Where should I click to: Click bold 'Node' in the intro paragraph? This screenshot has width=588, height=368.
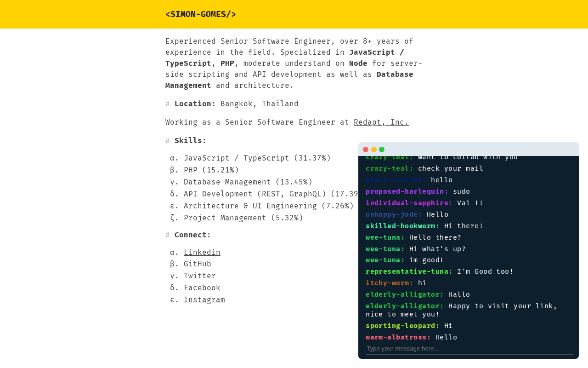point(358,63)
